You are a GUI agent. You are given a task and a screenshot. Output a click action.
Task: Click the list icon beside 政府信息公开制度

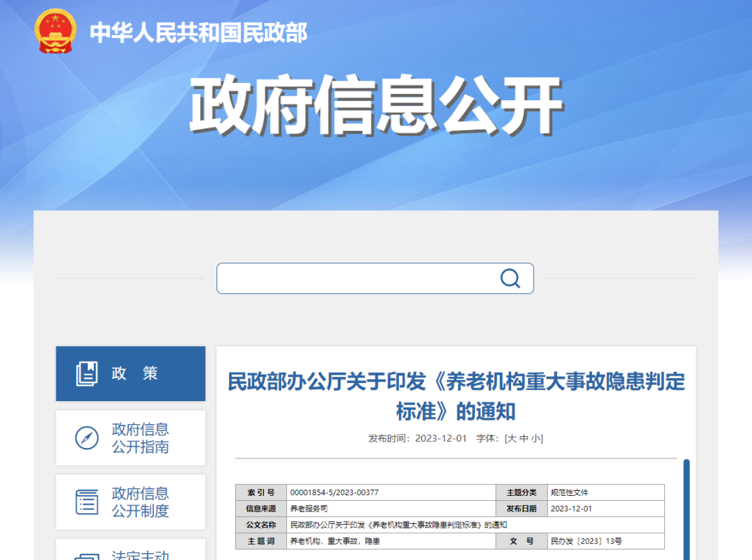tap(87, 502)
